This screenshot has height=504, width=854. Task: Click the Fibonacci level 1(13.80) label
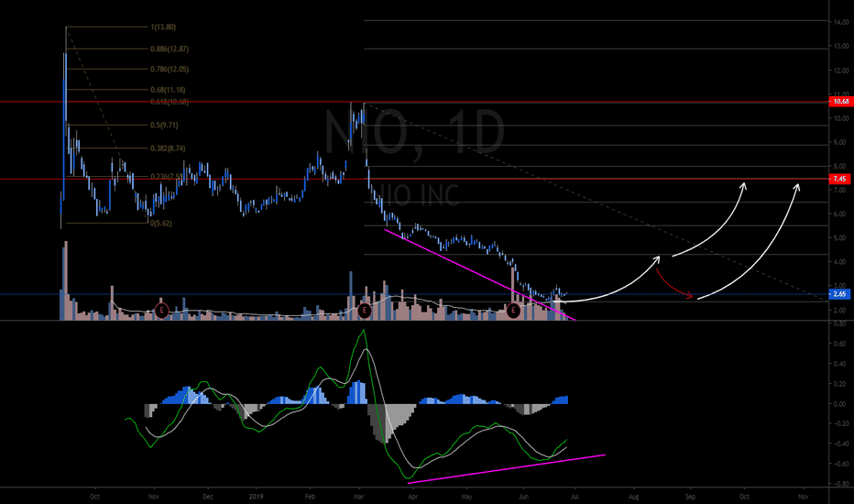163,27
